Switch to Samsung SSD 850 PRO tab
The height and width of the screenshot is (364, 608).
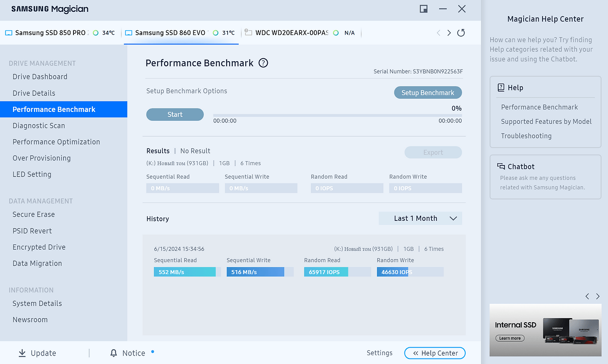50,33
